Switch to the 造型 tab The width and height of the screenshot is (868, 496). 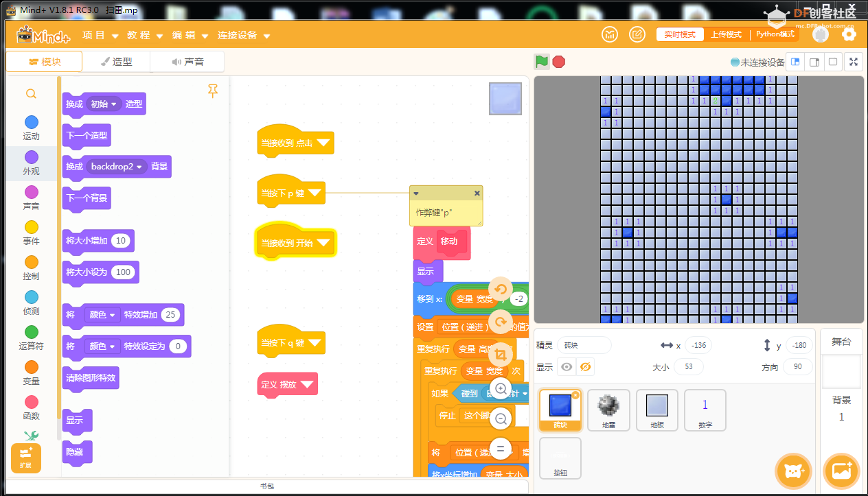(x=116, y=62)
